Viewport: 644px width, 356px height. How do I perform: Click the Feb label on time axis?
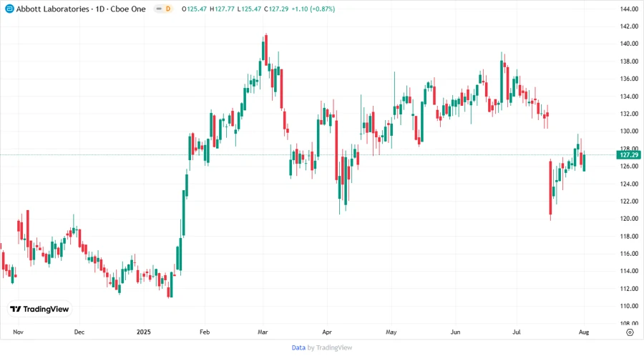205,332
